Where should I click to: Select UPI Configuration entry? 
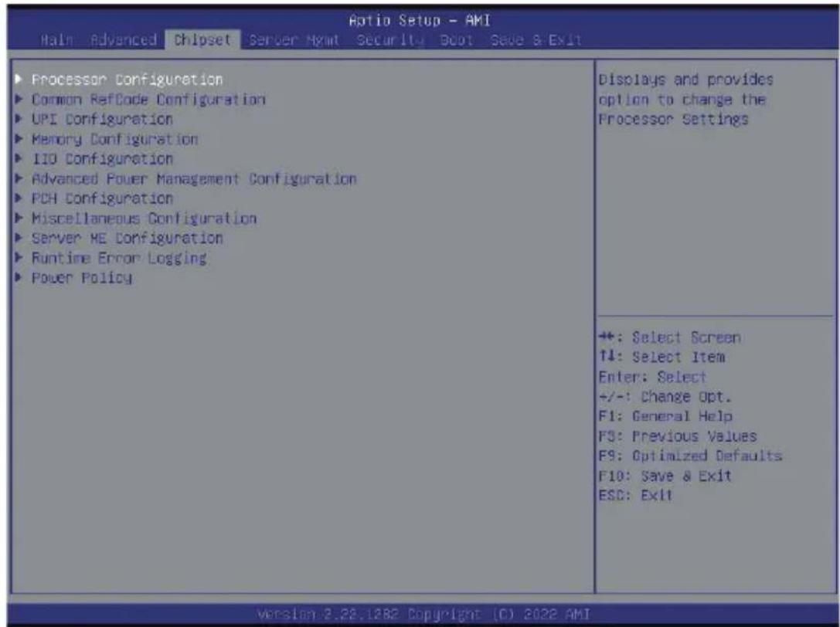[102, 120]
